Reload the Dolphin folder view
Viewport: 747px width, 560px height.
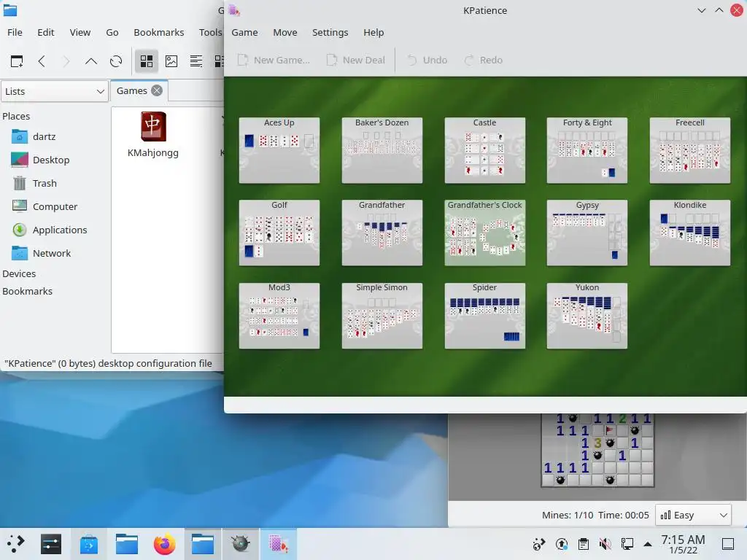tap(116, 61)
